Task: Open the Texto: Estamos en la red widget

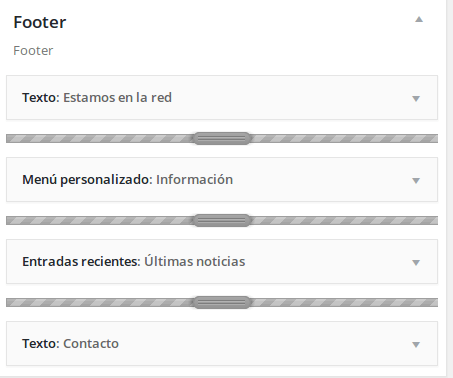Action: (222, 98)
